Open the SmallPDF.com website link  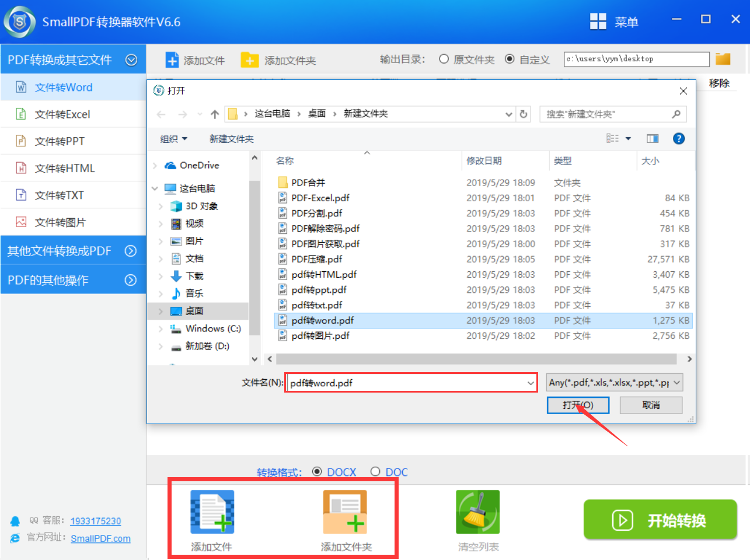click(100, 538)
